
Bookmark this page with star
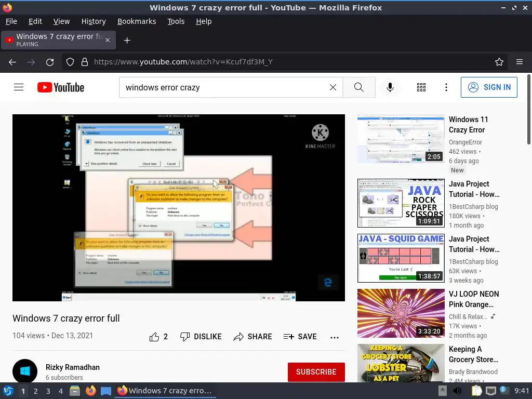[499, 62]
